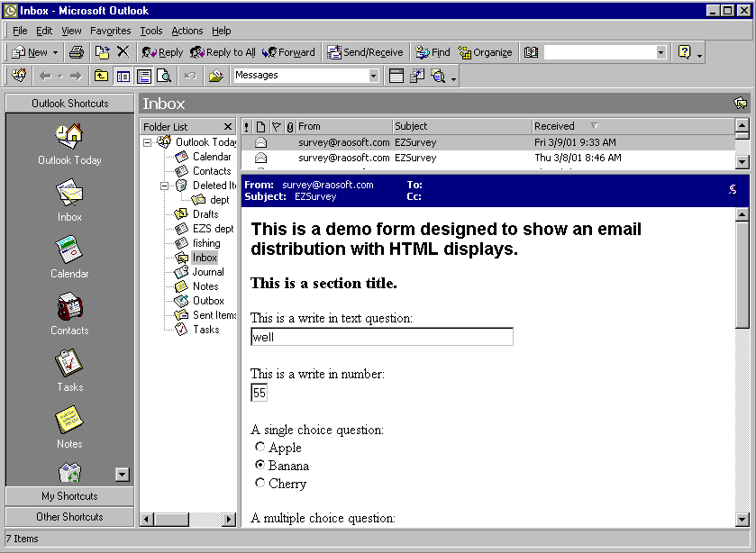Open the Inbox shortcut in Outlook bar
756x553 pixels.
click(x=69, y=200)
